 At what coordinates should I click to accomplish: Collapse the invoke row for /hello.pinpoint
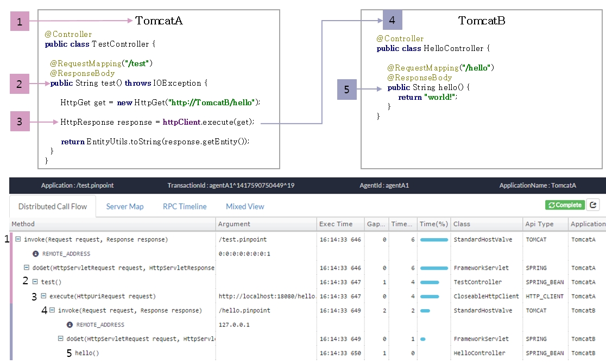pos(52,310)
